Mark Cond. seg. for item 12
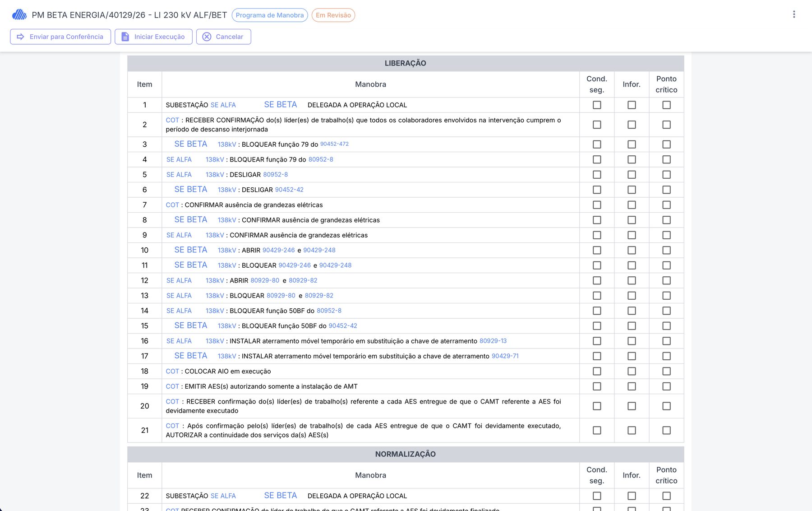Screen dimensions: 812x511 pyautogui.click(x=597, y=280)
